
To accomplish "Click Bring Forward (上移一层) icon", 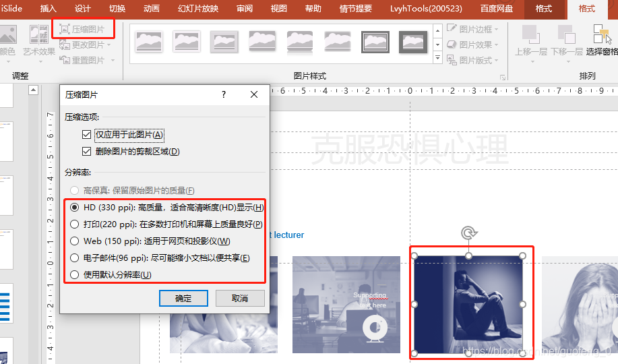I will tap(530, 34).
